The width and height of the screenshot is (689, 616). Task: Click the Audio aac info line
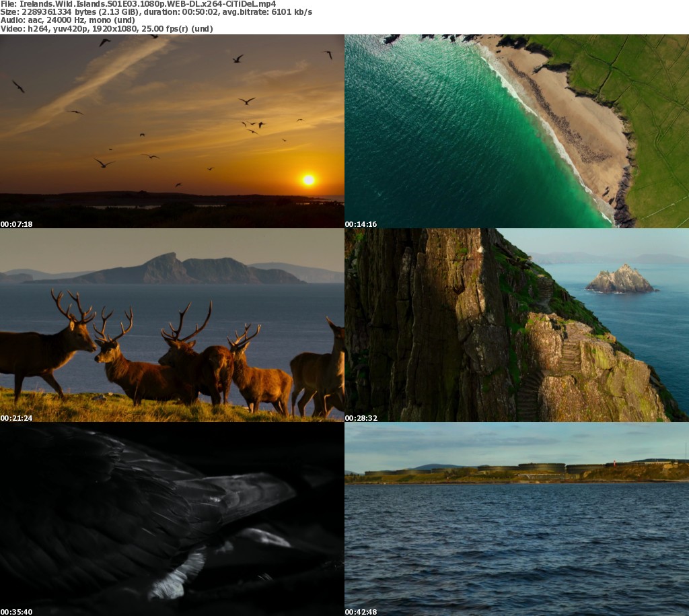[68, 20]
